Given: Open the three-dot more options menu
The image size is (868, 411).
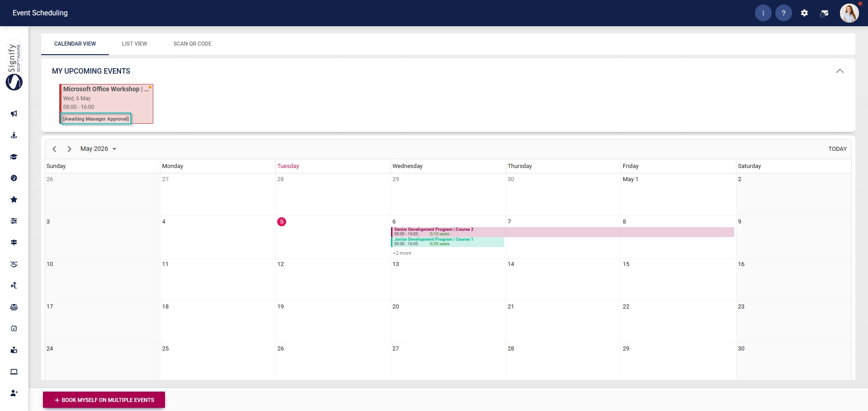Looking at the screenshot, I should click(763, 13).
